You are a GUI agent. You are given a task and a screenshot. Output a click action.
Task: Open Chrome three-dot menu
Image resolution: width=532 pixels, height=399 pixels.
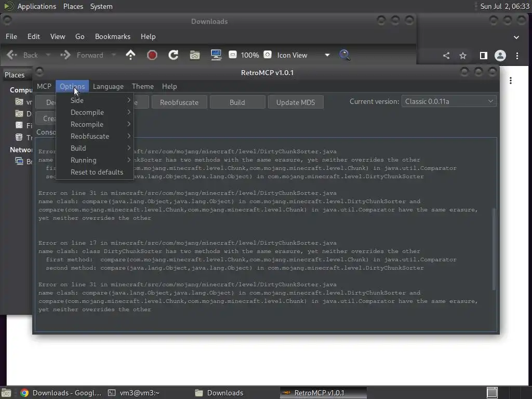click(x=517, y=56)
